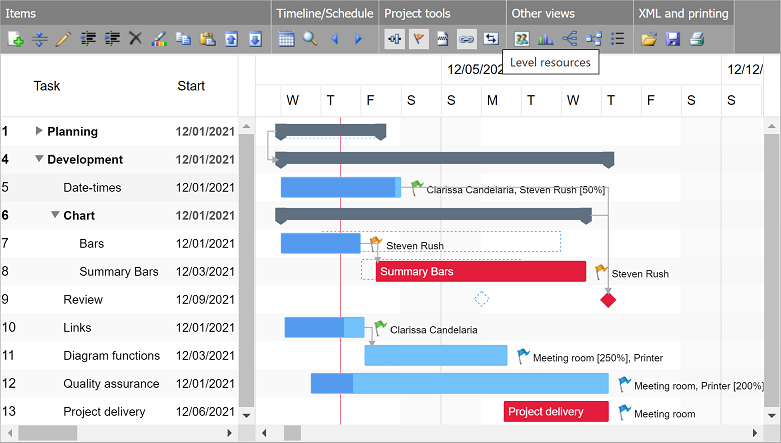Collapse the Chart subtask group

(x=55, y=215)
